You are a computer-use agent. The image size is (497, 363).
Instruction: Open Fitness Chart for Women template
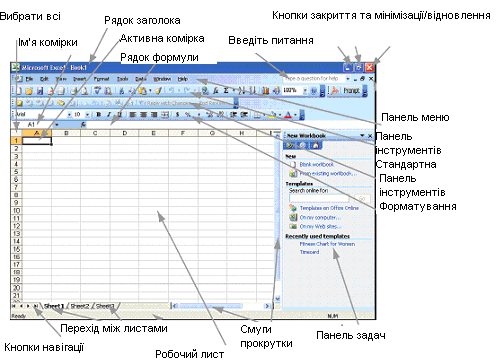[327, 244]
